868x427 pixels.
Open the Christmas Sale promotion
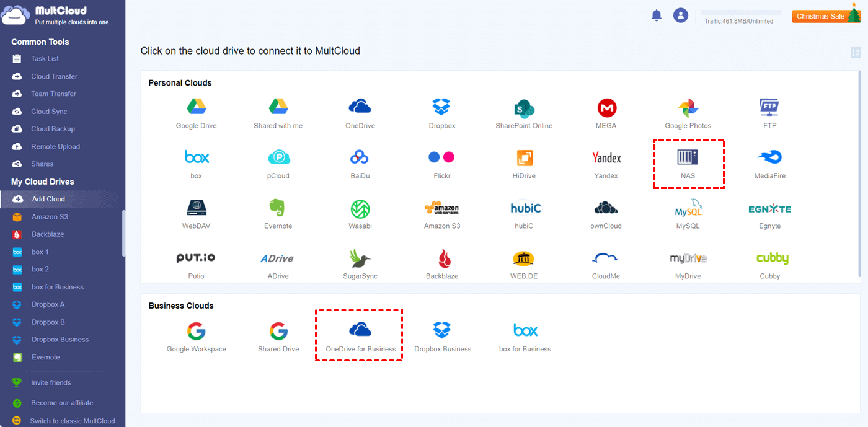[x=821, y=16]
